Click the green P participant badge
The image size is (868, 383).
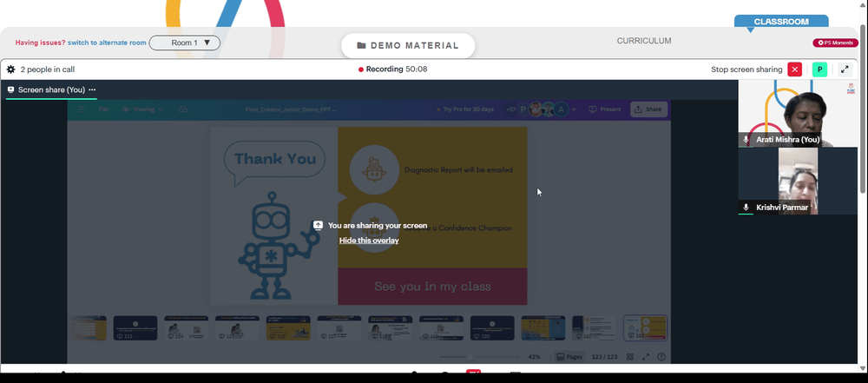coord(819,69)
